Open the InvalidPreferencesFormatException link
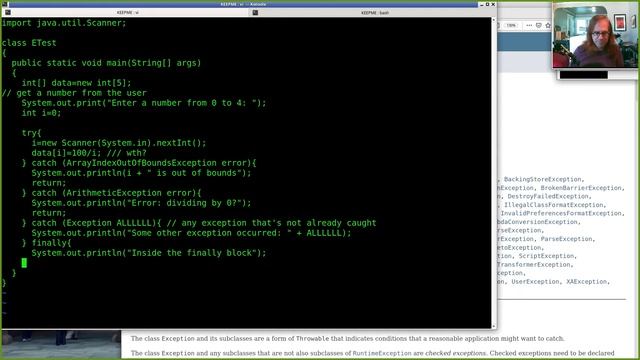Image resolution: width=640 pixels, height=360 pixels. [561, 213]
